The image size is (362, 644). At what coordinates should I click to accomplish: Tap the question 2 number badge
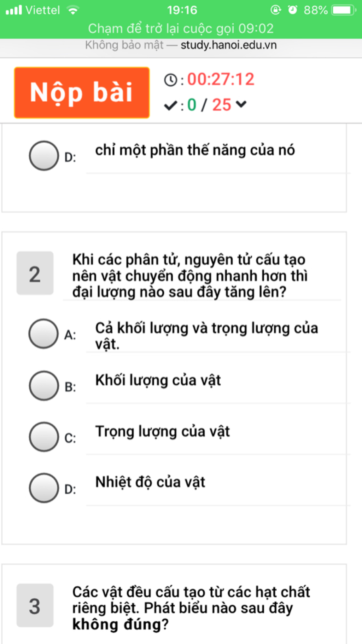(35, 273)
